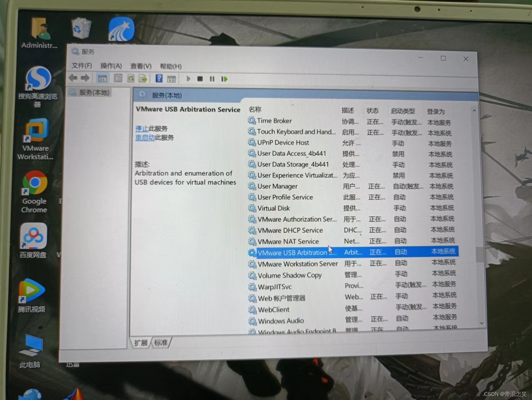Sort by the 登录为 column header
The height and width of the screenshot is (400, 532).
(x=436, y=112)
